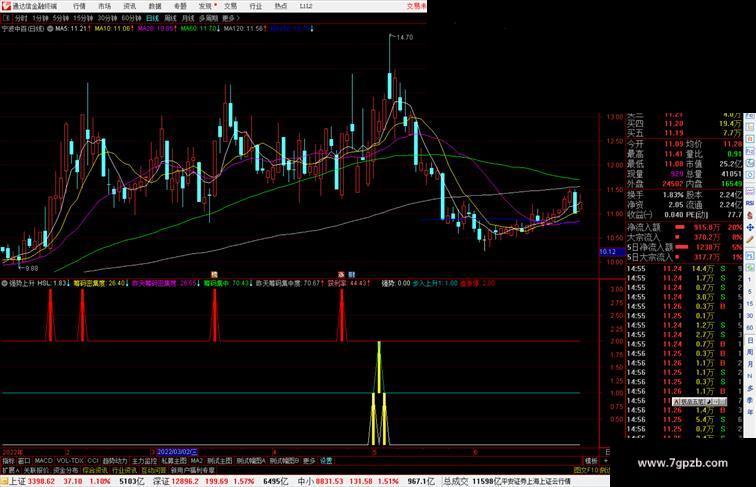Viewport: 756px width, 487px height.
Task: Open the 资金分布 tab
Action: (65, 470)
